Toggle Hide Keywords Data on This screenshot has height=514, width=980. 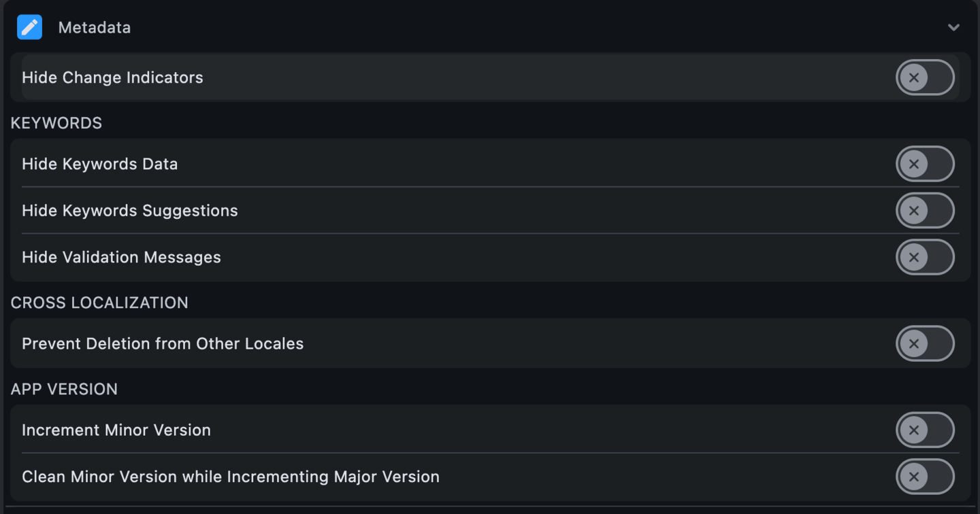click(926, 164)
